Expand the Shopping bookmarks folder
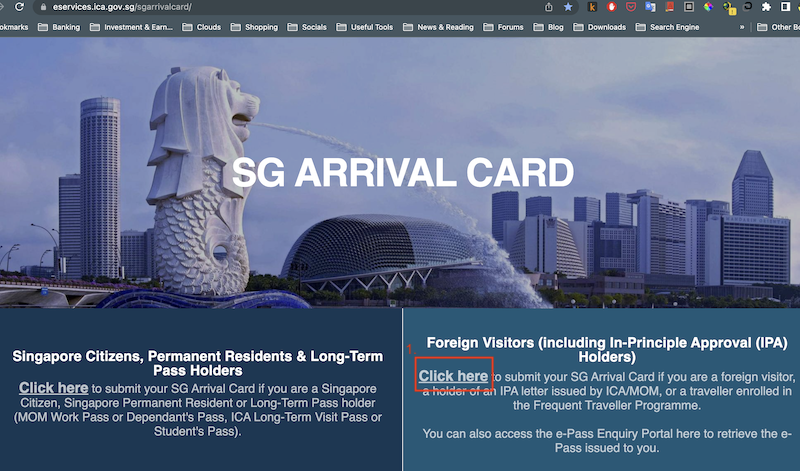Screen dimensions: 800x471 [x=253, y=27]
